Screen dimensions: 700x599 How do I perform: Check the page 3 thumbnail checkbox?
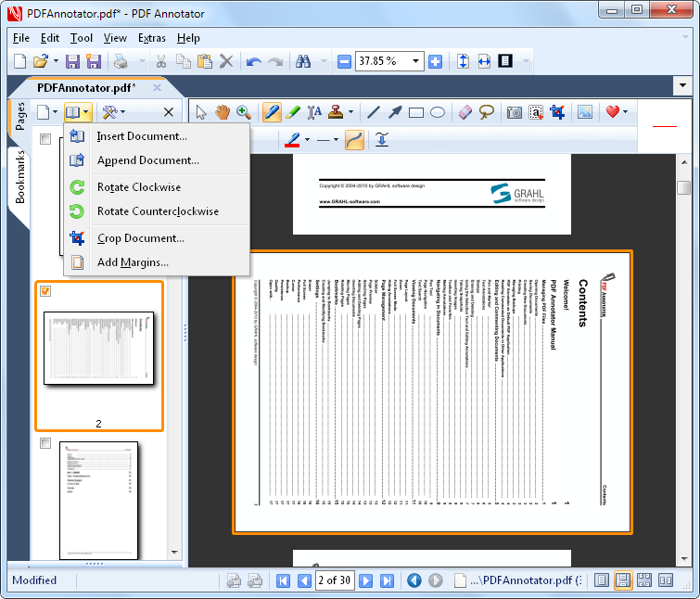(45, 444)
